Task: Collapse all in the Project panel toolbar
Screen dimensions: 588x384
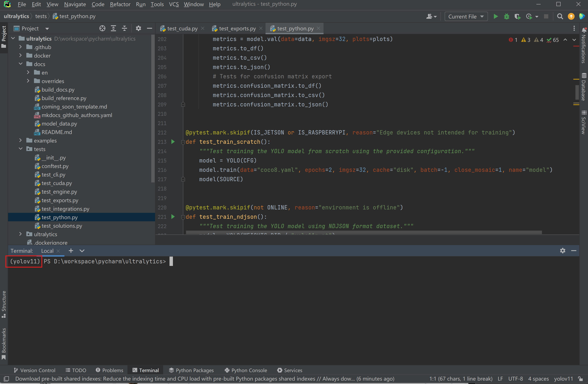Action: coord(124,28)
